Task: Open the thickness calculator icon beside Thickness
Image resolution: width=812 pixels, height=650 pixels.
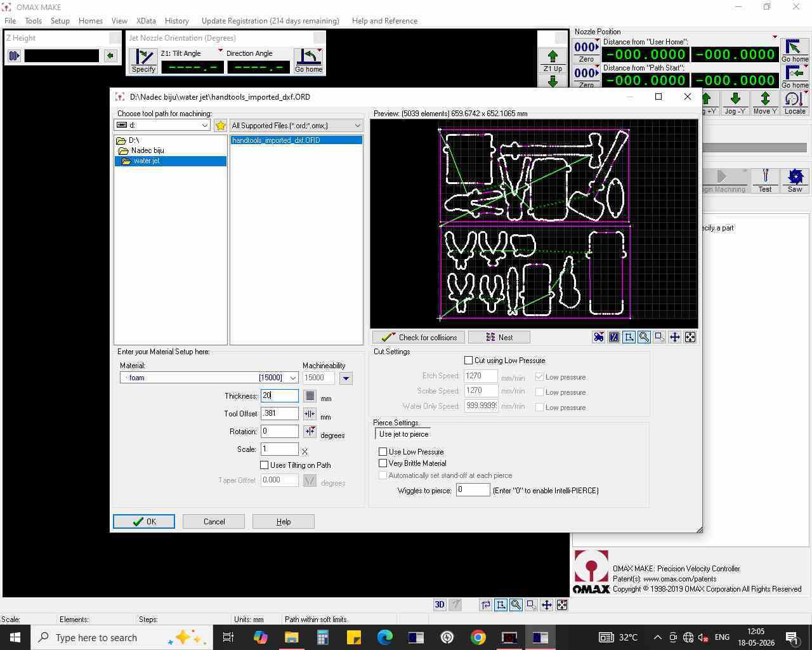Action: 310,396
